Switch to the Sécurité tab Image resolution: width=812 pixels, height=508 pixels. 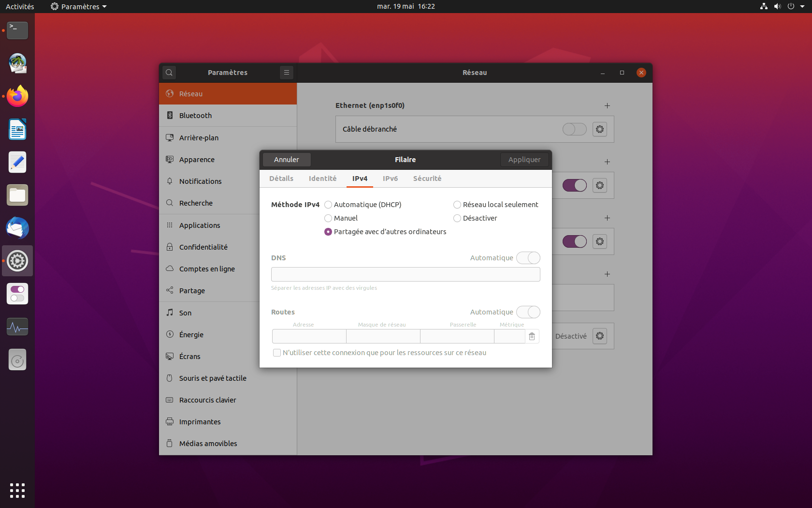427,179
